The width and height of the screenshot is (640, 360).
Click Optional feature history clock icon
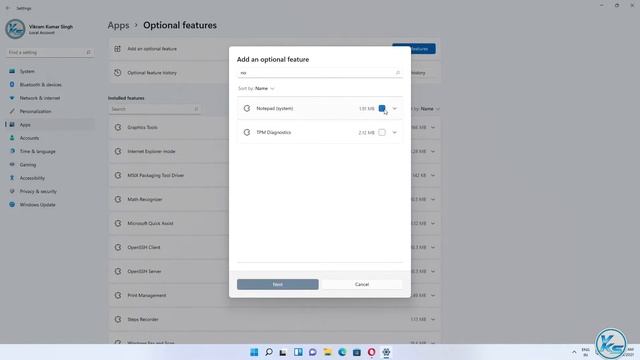(x=118, y=73)
